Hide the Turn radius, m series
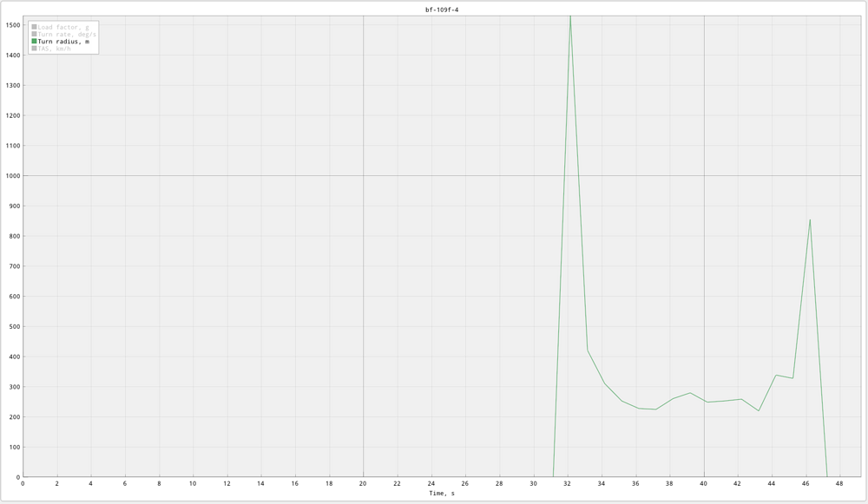 click(62, 42)
